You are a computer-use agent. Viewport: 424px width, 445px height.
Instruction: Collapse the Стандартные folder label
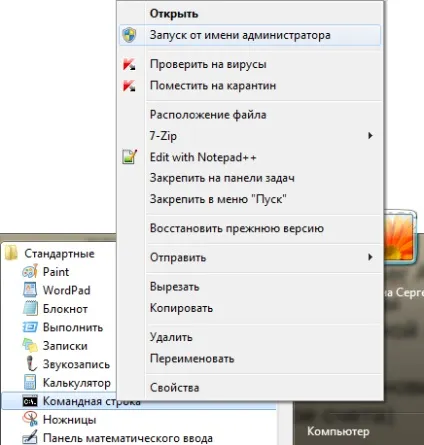click(59, 253)
